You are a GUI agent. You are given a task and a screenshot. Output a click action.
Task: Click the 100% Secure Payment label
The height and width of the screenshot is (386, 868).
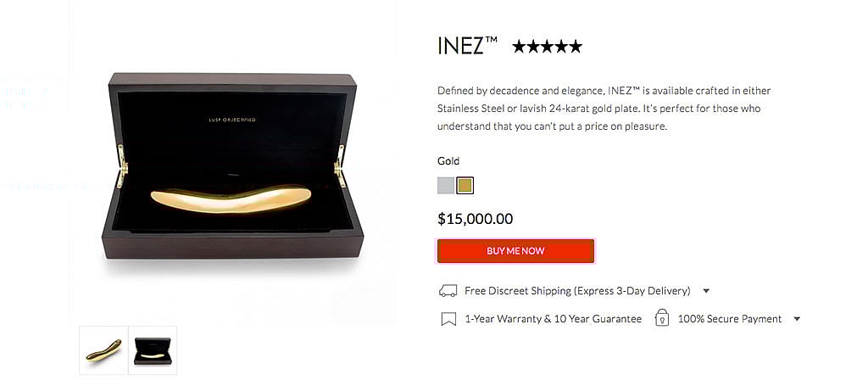point(729,319)
